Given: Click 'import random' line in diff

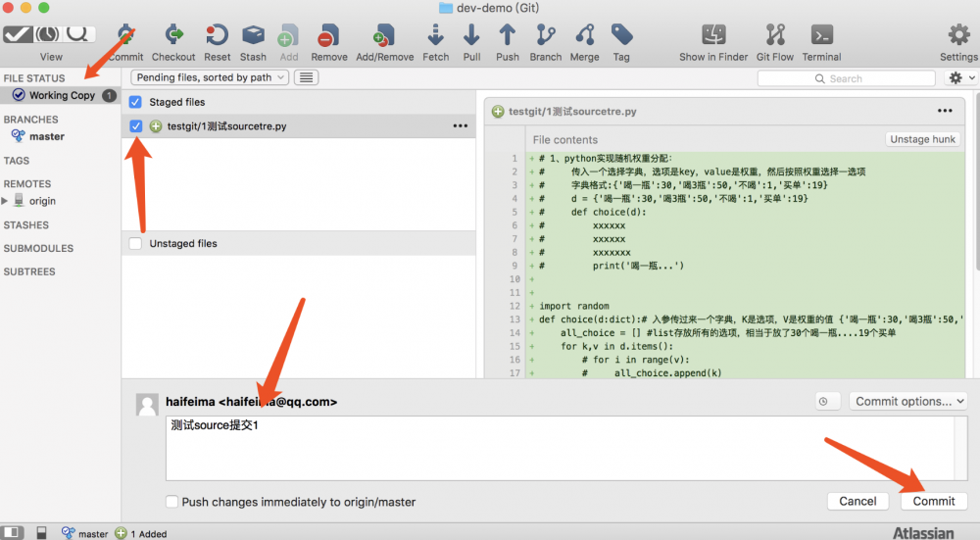Looking at the screenshot, I should (x=573, y=306).
